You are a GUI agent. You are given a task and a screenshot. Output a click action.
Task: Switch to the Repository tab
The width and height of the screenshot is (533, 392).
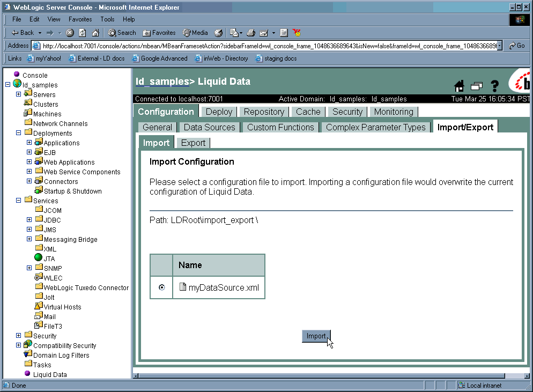pos(264,112)
